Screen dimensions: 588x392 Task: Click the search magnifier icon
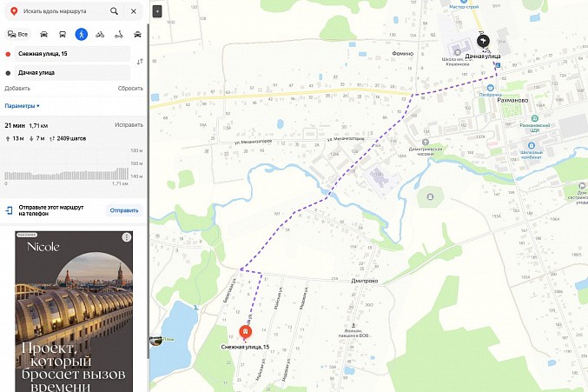(114, 11)
